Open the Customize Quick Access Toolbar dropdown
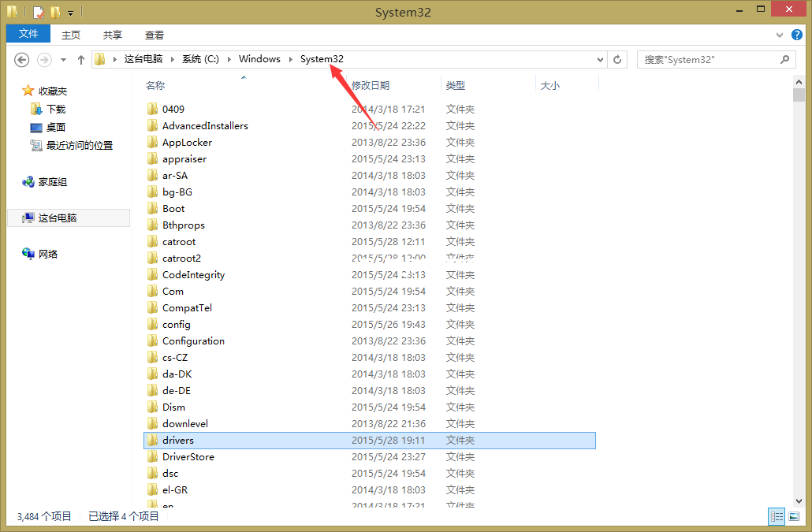The height and width of the screenshot is (532, 812). pyautogui.click(x=70, y=13)
